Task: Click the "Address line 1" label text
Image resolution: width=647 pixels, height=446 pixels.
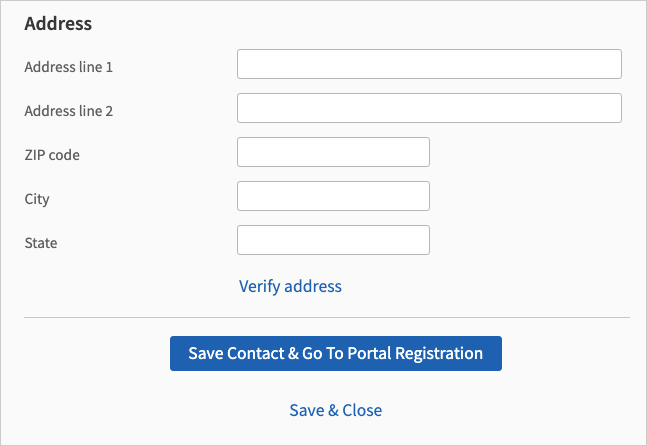Action: click(68, 67)
